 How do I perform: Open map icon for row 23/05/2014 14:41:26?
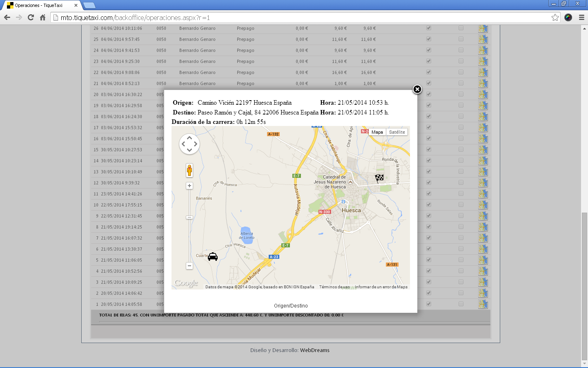tap(483, 194)
